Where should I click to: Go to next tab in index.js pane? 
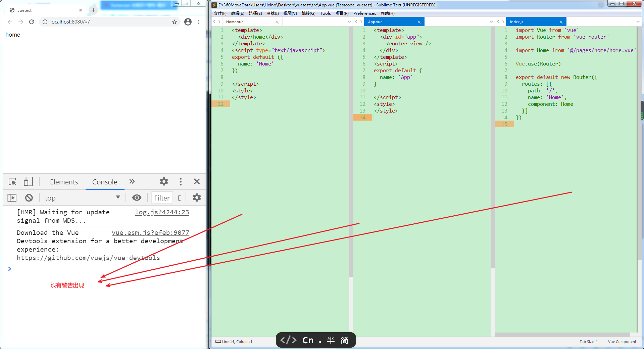503,22
